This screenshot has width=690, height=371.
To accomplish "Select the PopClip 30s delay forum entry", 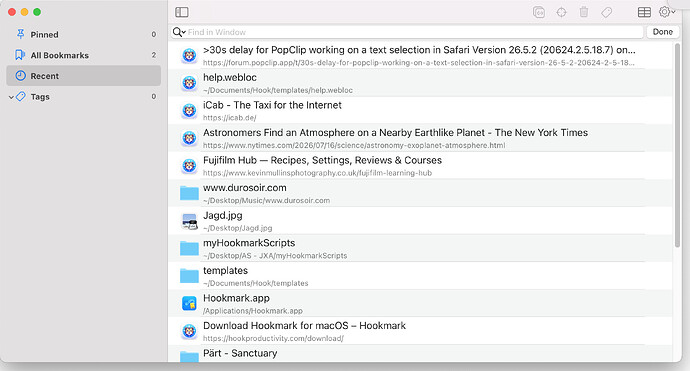I will (x=420, y=55).
